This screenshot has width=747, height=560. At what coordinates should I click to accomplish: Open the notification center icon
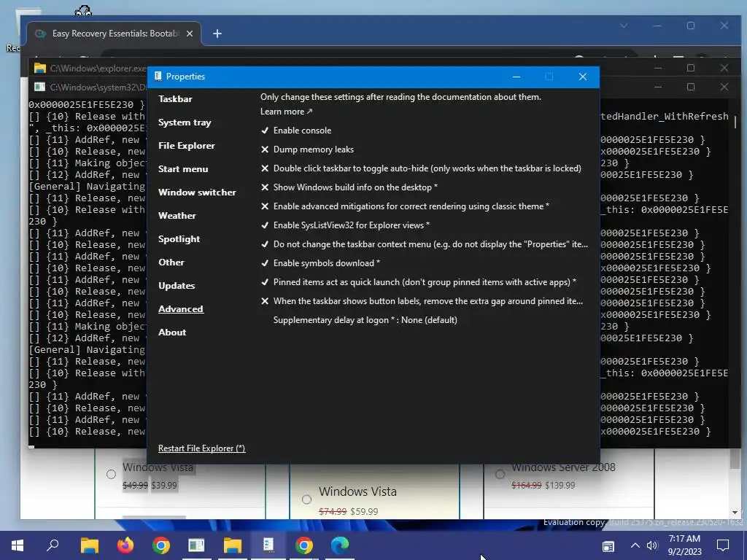pyautogui.click(x=723, y=545)
